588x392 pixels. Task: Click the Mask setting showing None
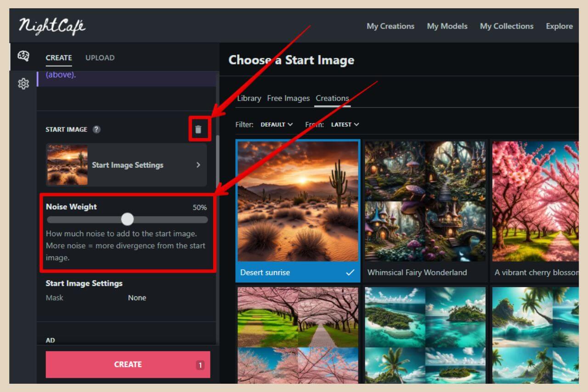[x=137, y=297]
